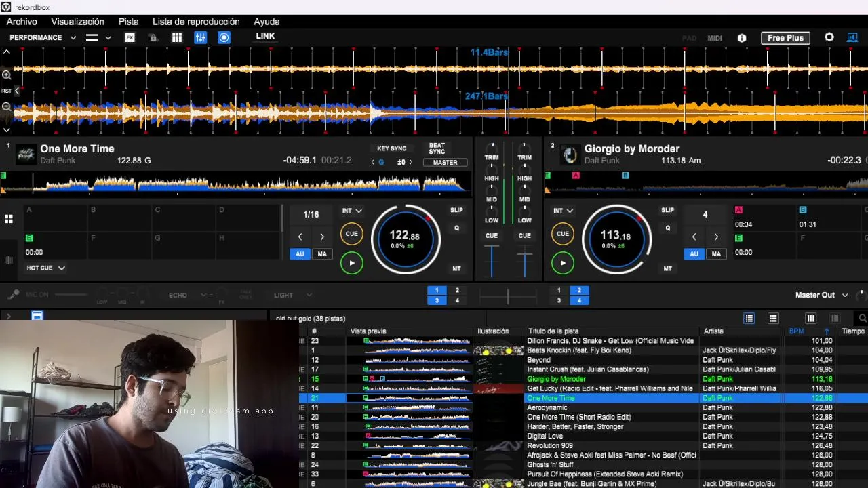Step deck 2 beat jump backward
Image resolution: width=868 pixels, height=488 pixels.
coord(694,237)
